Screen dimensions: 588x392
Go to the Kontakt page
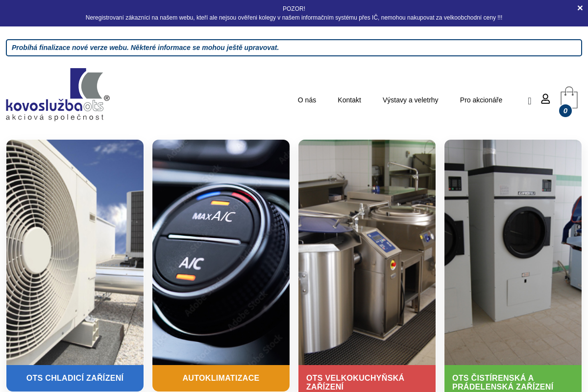click(349, 100)
